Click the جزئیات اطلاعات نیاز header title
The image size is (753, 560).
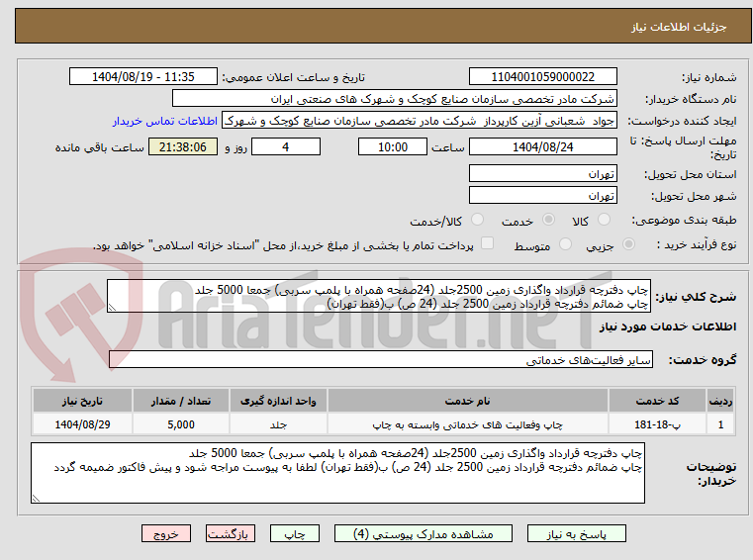pyautogui.click(x=679, y=27)
